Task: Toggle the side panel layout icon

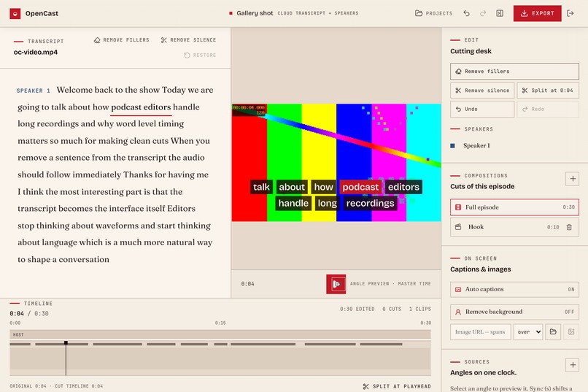Action: tap(500, 13)
